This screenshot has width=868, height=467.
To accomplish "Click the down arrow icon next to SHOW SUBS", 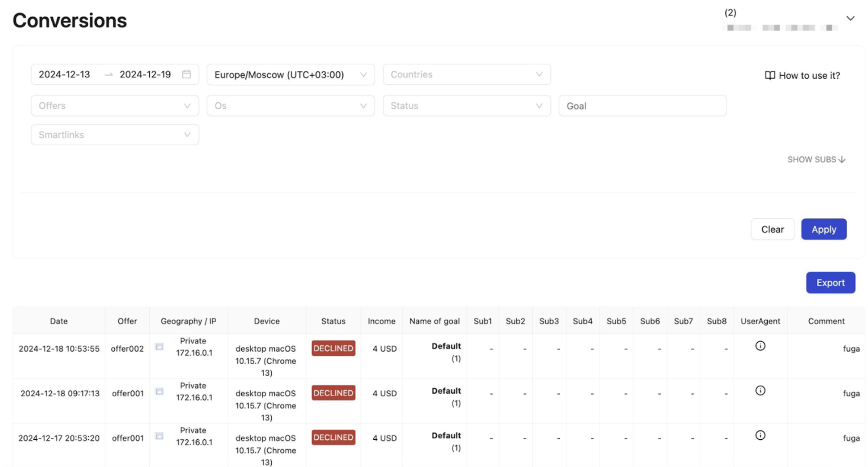I will click(841, 160).
